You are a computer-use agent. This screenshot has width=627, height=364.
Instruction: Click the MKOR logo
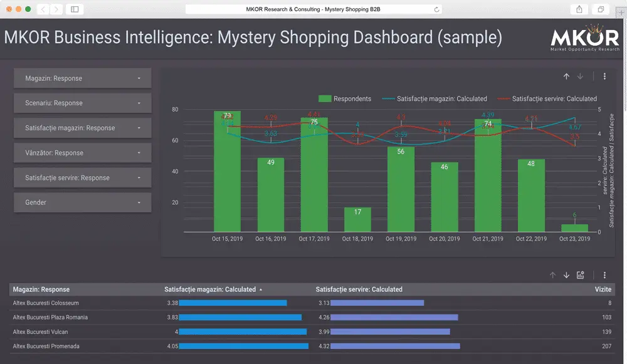pyautogui.click(x=584, y=38)
